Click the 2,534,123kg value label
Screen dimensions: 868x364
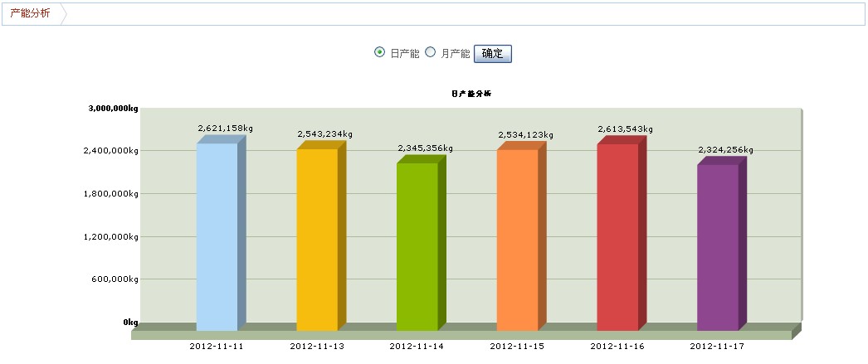pyautogui.click(x=525, y=134)
